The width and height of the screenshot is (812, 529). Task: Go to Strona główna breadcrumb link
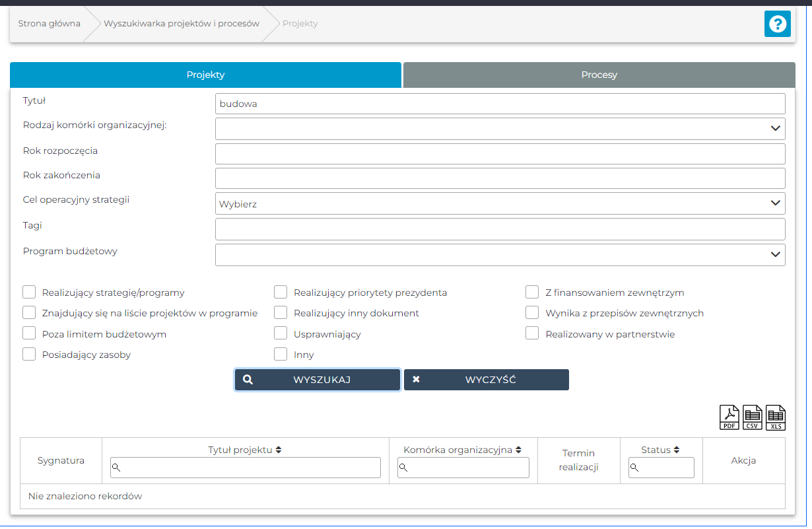[49, 24]
